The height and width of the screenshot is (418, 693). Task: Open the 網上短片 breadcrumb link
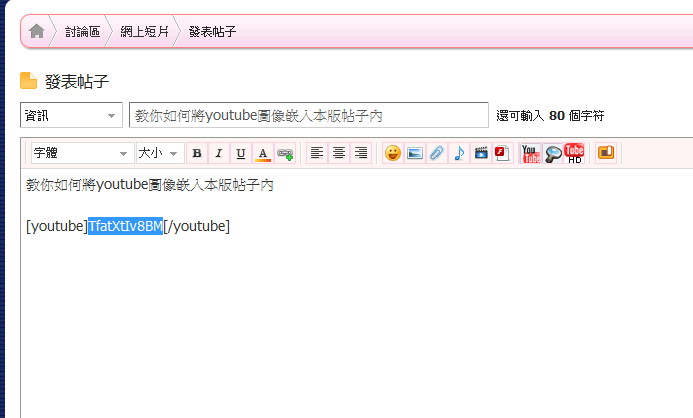[x=145, y=31]
